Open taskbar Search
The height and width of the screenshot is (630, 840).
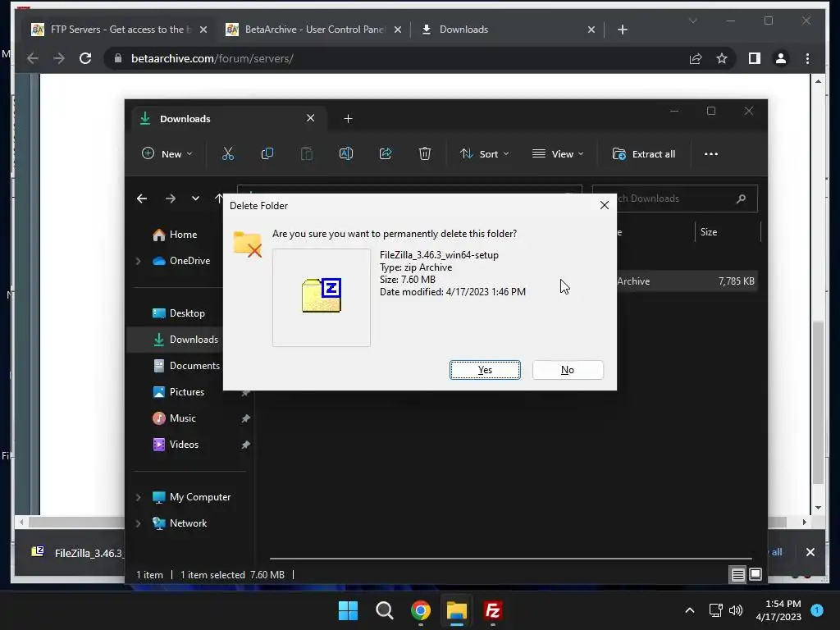[x=384, y=610]
